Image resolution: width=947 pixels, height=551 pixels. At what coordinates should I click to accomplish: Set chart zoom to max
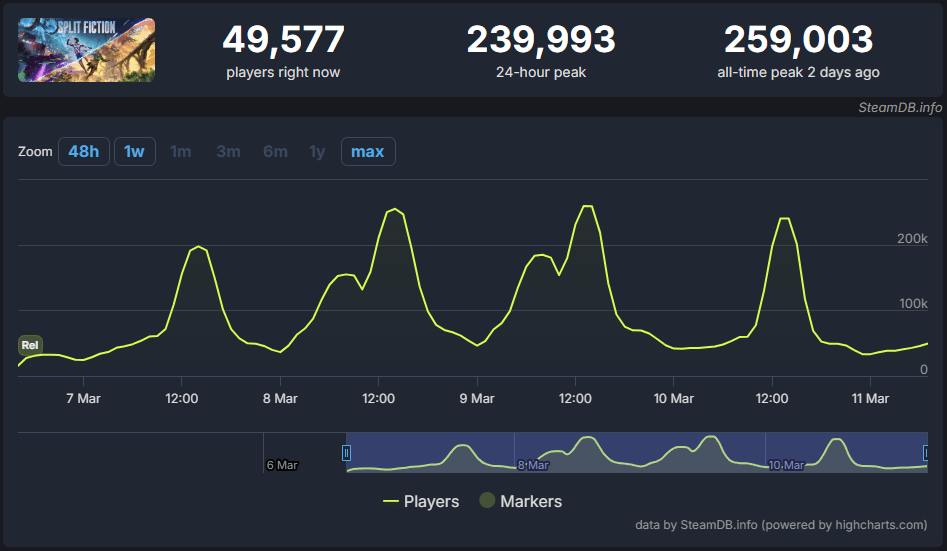click(368, 151)
